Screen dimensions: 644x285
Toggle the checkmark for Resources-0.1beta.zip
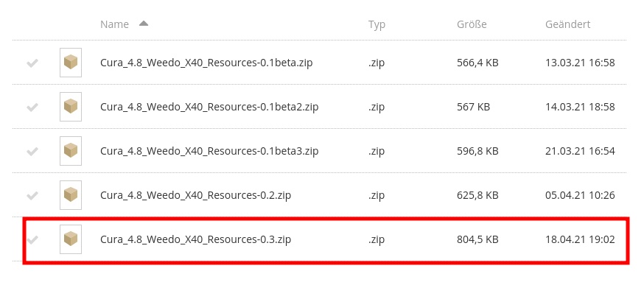coord(32,63)
